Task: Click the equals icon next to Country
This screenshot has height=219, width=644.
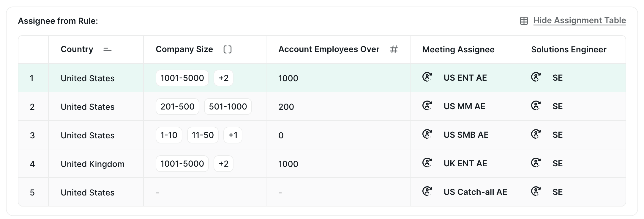Action: click(x=107, y=49)
